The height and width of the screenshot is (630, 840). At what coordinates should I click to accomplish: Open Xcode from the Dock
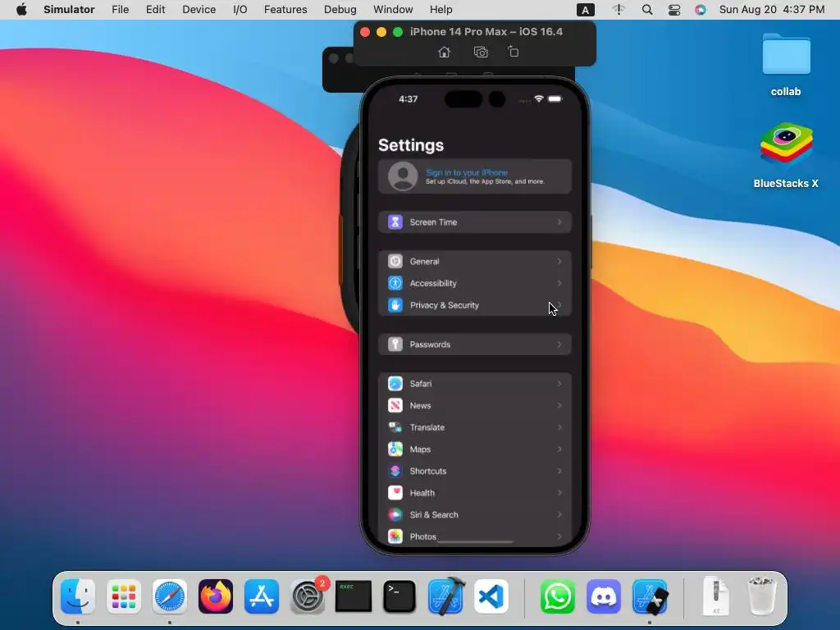tap(445, 596)
